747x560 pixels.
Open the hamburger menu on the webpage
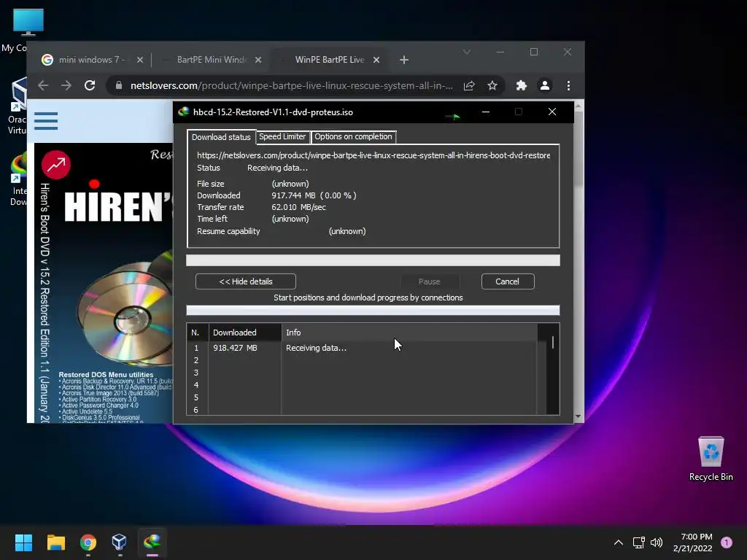[x=46, y=121]
